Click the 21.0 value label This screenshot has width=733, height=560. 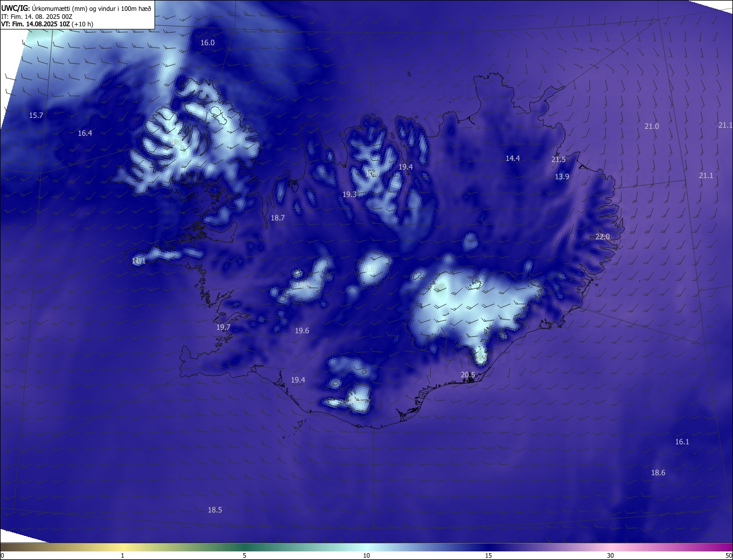point(652,126)
